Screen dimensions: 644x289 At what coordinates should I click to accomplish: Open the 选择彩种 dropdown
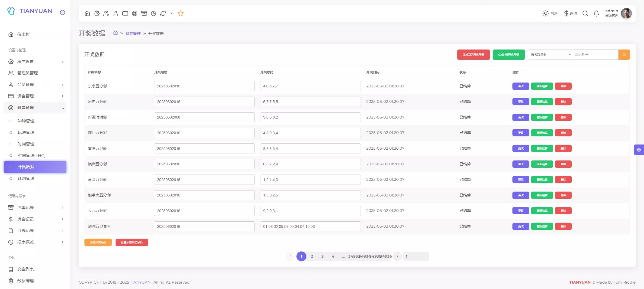tap(550, 55)
